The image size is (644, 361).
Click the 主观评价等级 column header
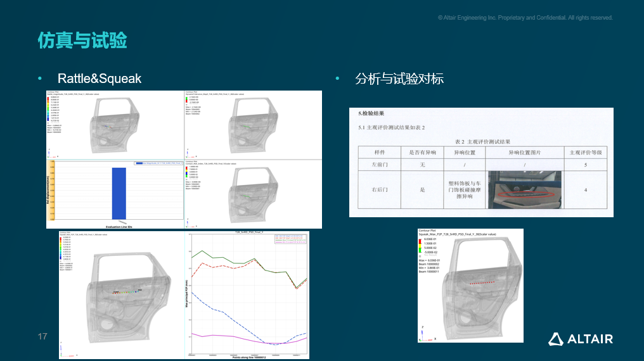pyautogui.click(x=586, y=152)
